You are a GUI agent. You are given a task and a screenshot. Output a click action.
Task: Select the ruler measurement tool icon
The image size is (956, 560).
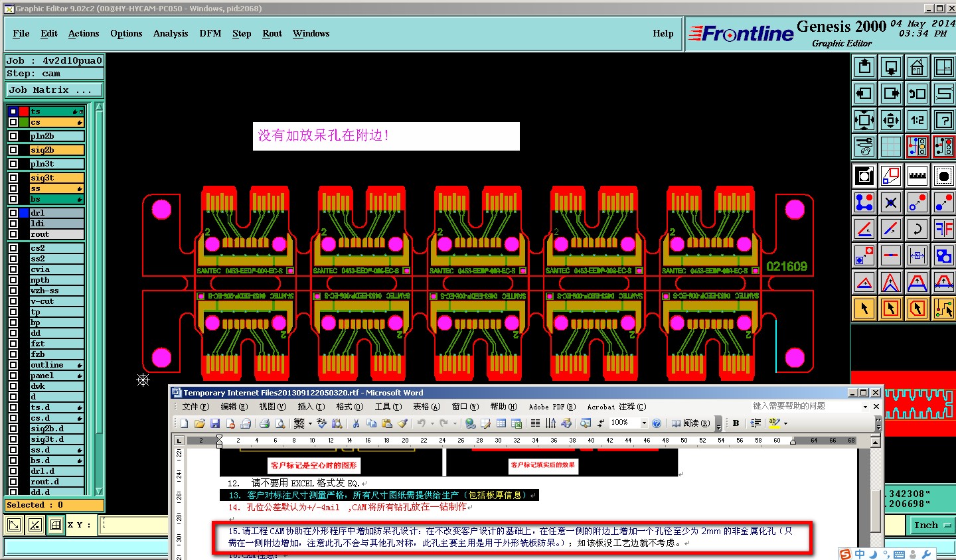point(917,176)
